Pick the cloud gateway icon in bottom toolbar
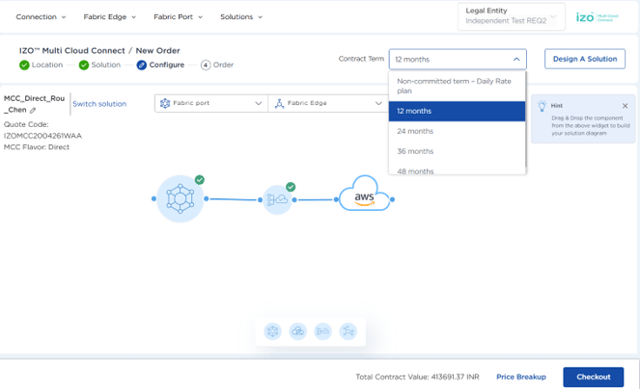640x389 pixels. [x=323, y=331]
